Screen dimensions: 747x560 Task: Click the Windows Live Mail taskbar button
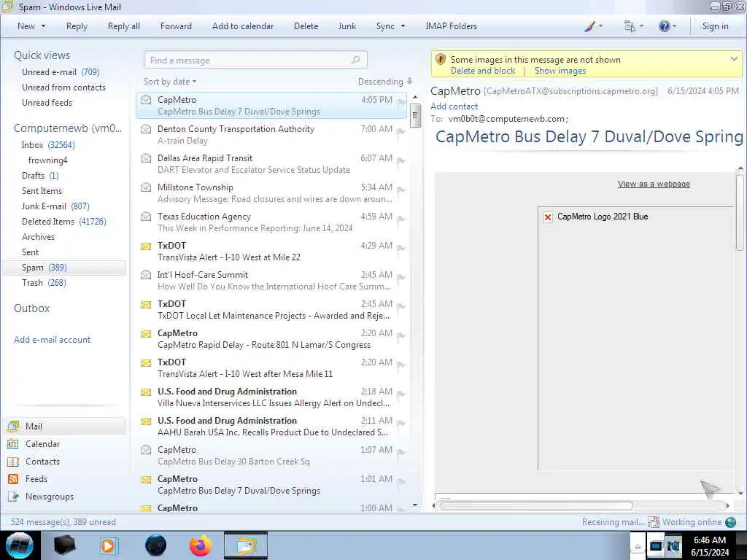[246, 545]
